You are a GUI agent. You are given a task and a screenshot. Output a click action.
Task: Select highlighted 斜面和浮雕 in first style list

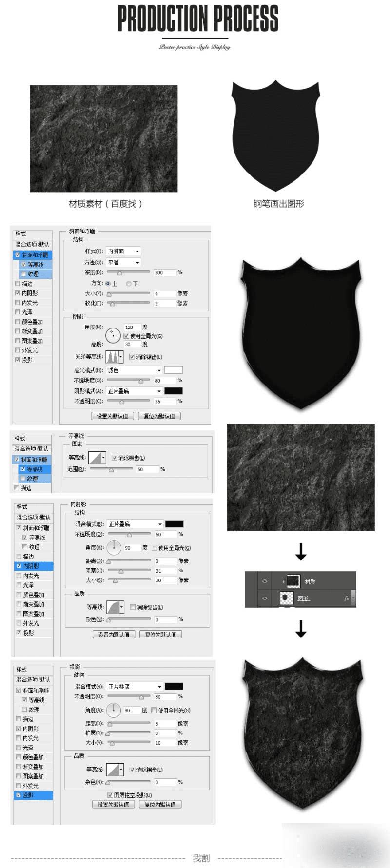(33, 255)
